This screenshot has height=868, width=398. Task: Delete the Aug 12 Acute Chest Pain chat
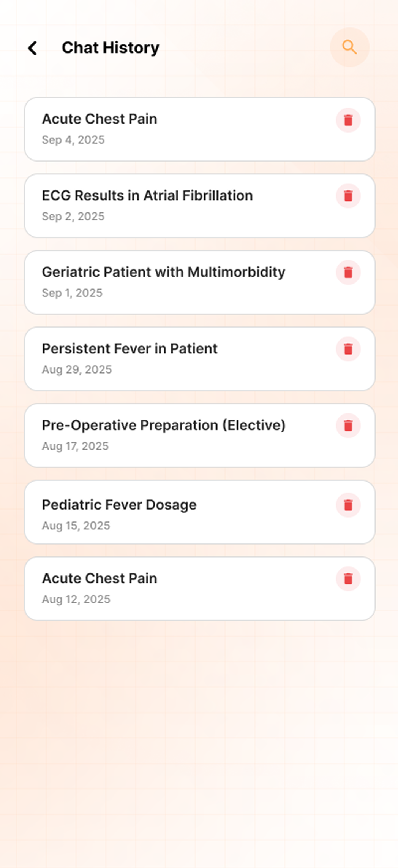click(348, 579)
